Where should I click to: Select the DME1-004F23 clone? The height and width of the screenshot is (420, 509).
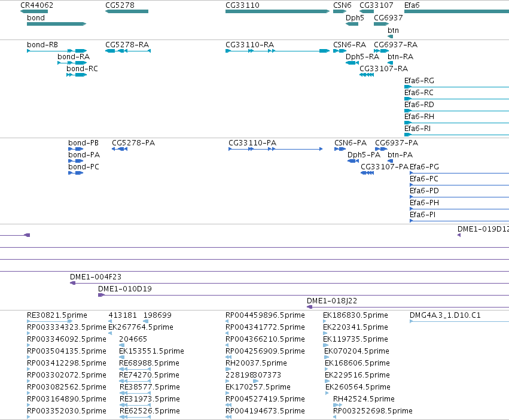pyautogui.click(x=289, y=283)
